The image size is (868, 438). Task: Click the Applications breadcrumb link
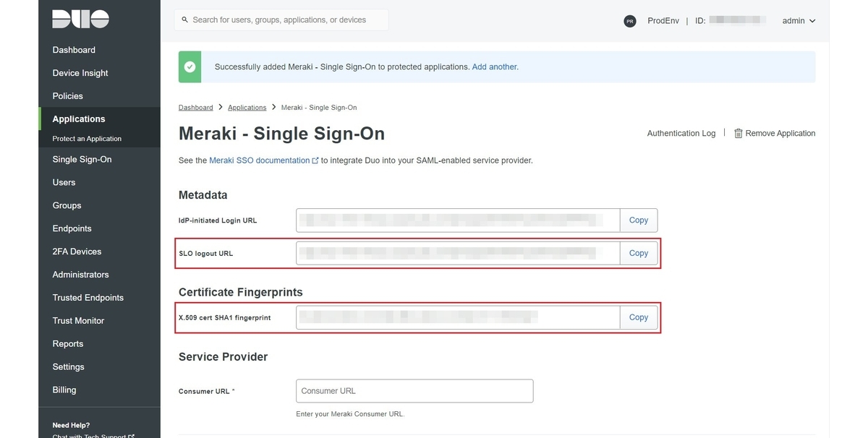point(247,108)
